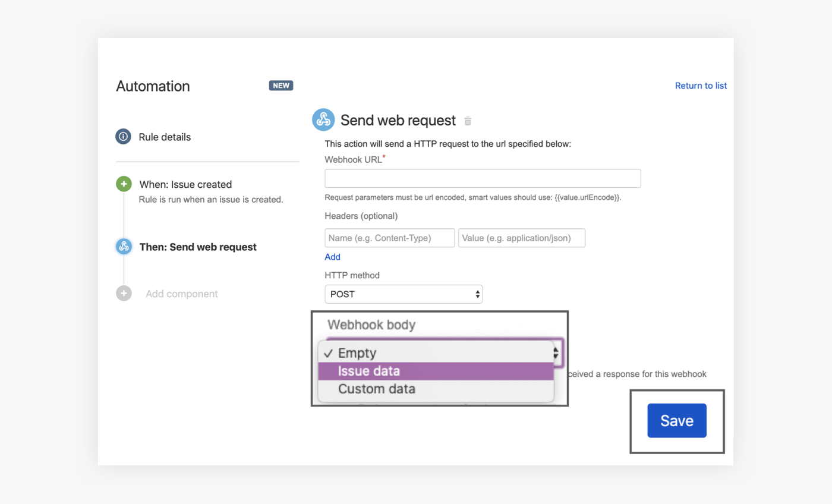Screen dimensions: 832x504
Task: Click the header Value input field
Action: tap(521, 238)
